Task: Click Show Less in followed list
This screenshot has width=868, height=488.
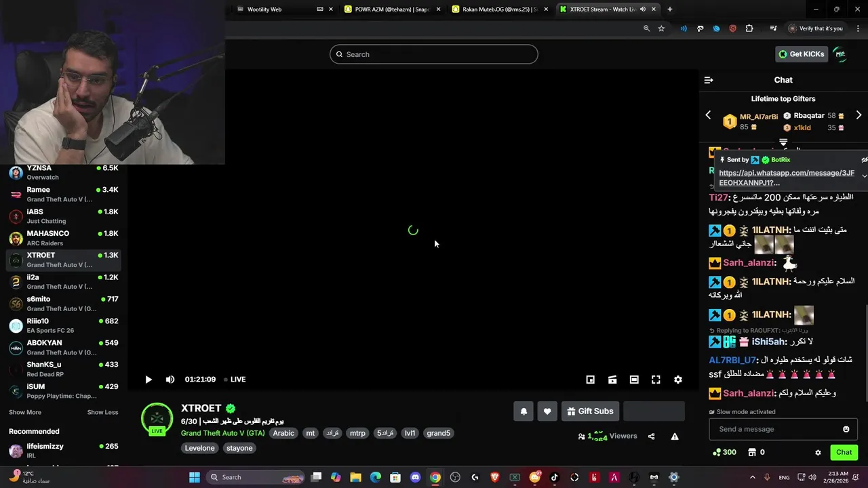Action: pyautogui.click(x=102, y=412)
